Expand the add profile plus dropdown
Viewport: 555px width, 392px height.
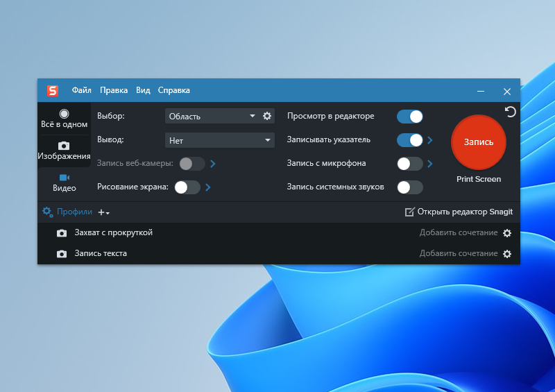(103, 212)
